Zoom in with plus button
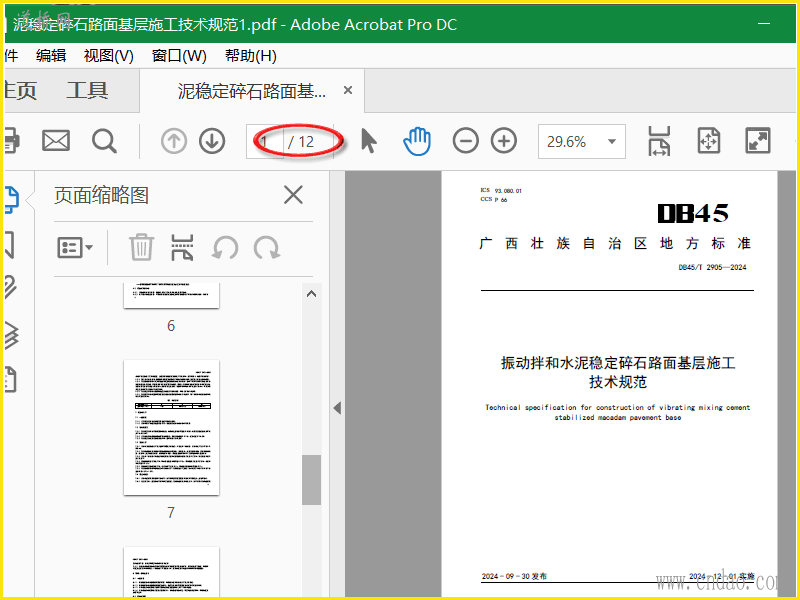This screenshot has height=600, width=800. point(504,141)
